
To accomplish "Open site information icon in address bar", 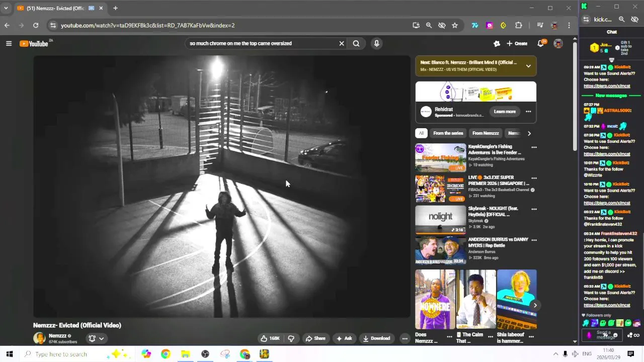I will coord(53,25).
